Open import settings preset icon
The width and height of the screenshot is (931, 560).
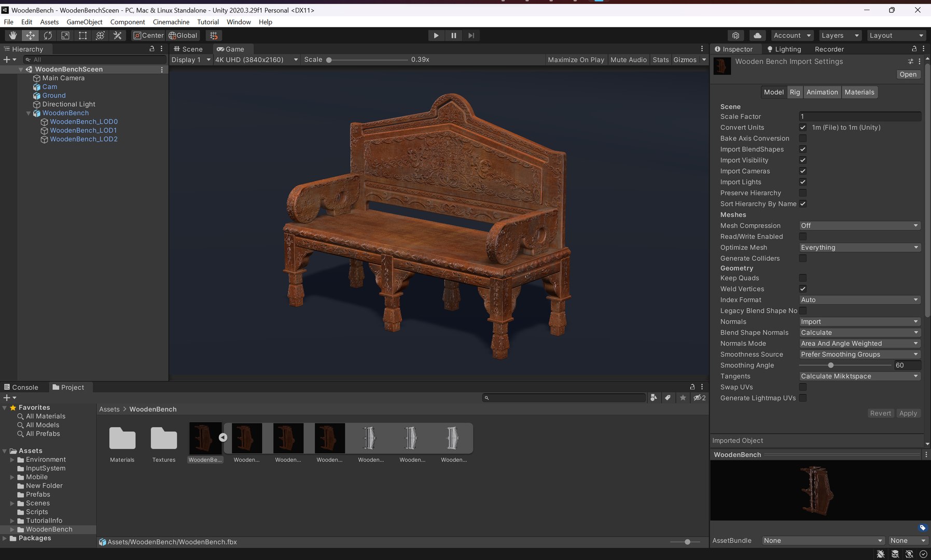pos(910,61)
